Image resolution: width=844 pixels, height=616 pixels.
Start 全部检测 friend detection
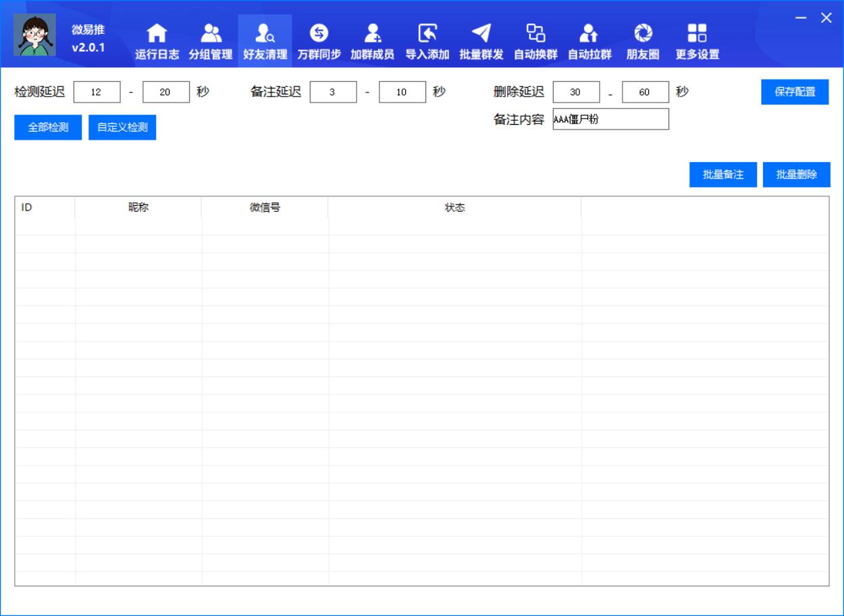47,127
